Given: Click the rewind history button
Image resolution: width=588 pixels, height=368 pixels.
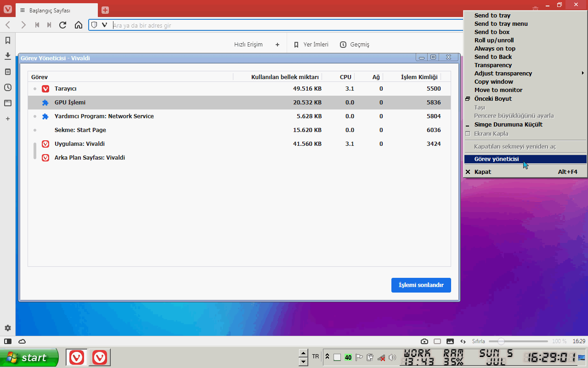Looking at the screenshot, I should 37,25.
